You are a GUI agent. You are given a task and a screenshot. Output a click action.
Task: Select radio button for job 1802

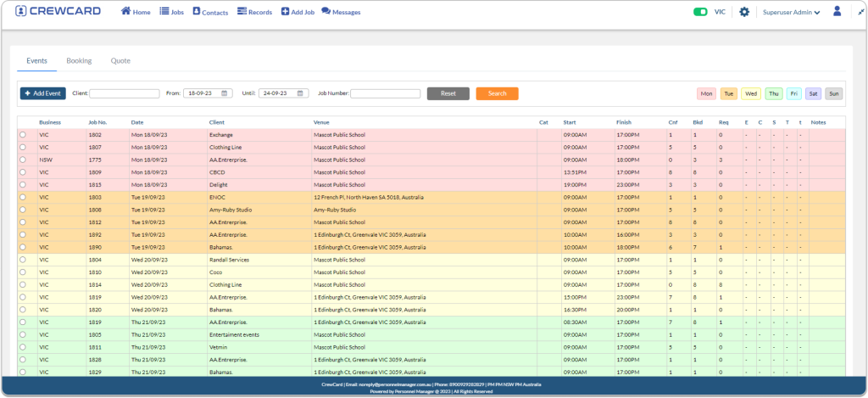pyautogui.click(x=23, y=135)
